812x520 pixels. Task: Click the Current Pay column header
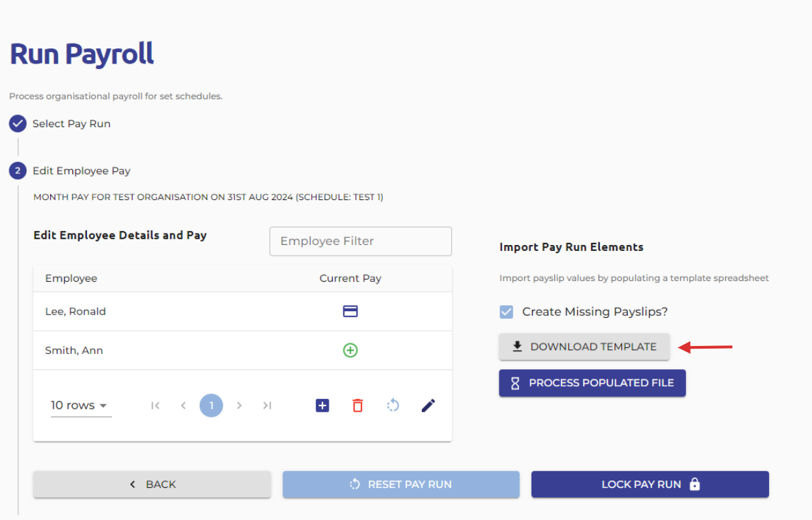click(x=350, y=278)
